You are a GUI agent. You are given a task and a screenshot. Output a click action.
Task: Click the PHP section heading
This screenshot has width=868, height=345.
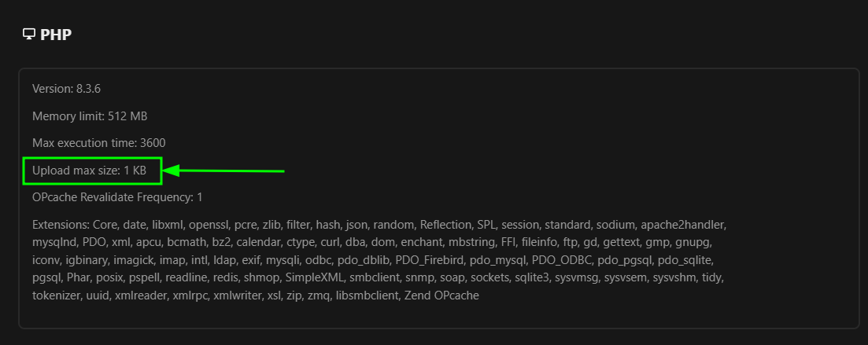point(57,35)
